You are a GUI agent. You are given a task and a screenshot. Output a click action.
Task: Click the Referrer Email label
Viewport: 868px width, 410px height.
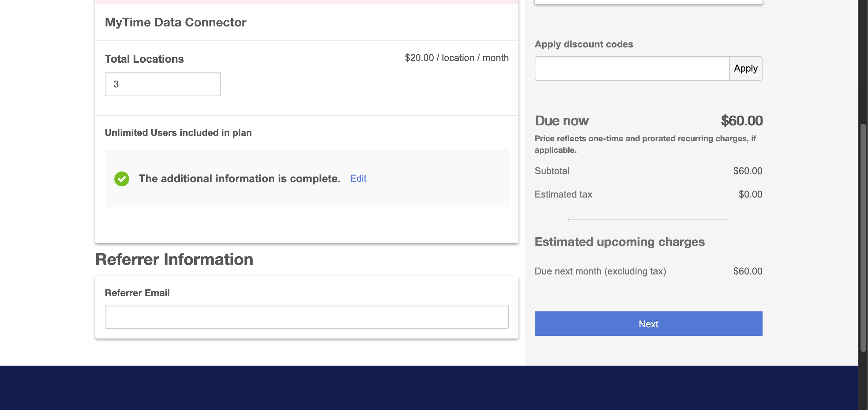click(137, 293)
